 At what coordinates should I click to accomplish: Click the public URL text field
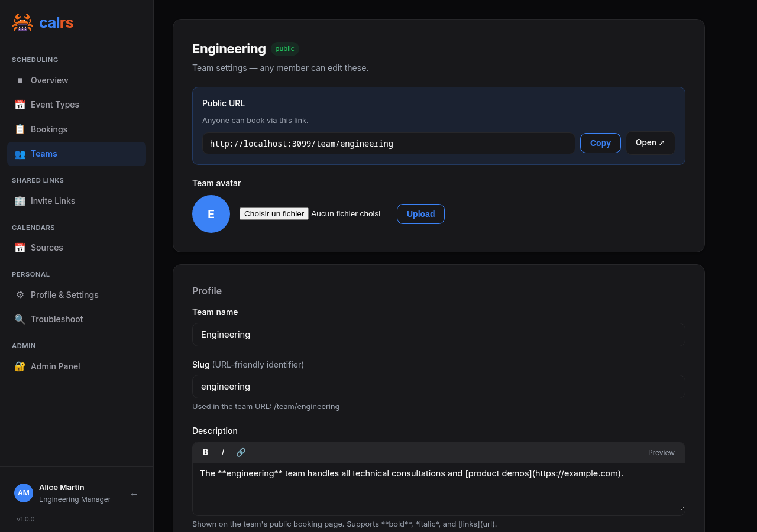(388, 144)
